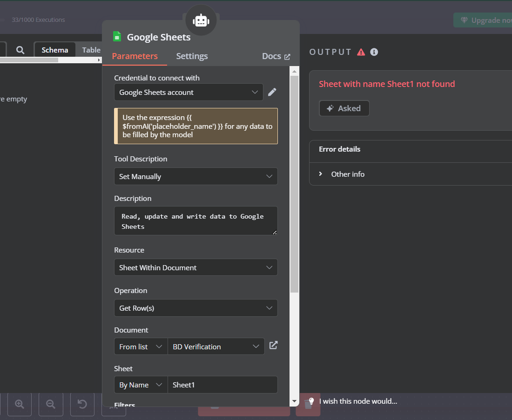Image resolution: width=512 pixels, height=420 pixels.
Task: Click the Upgrade now button
Action: tap(483, 20)
